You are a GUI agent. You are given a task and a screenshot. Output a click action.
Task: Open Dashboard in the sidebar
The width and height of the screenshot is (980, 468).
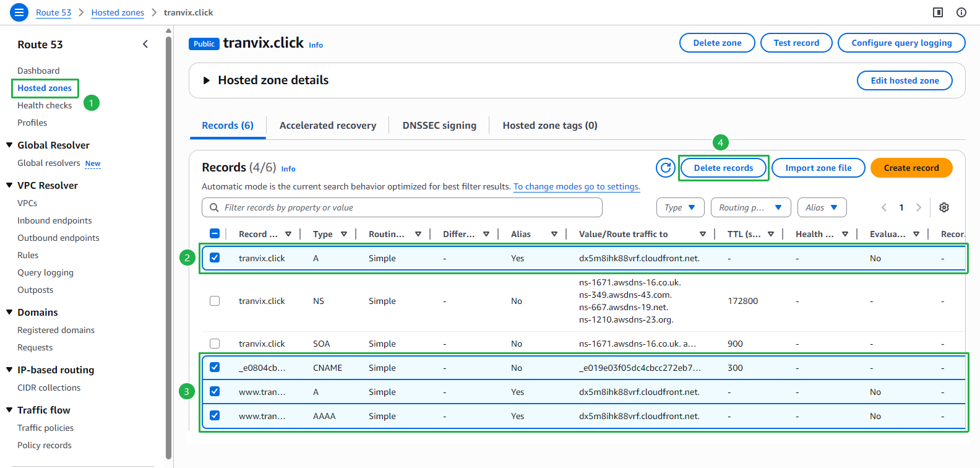tap(38, 71)
